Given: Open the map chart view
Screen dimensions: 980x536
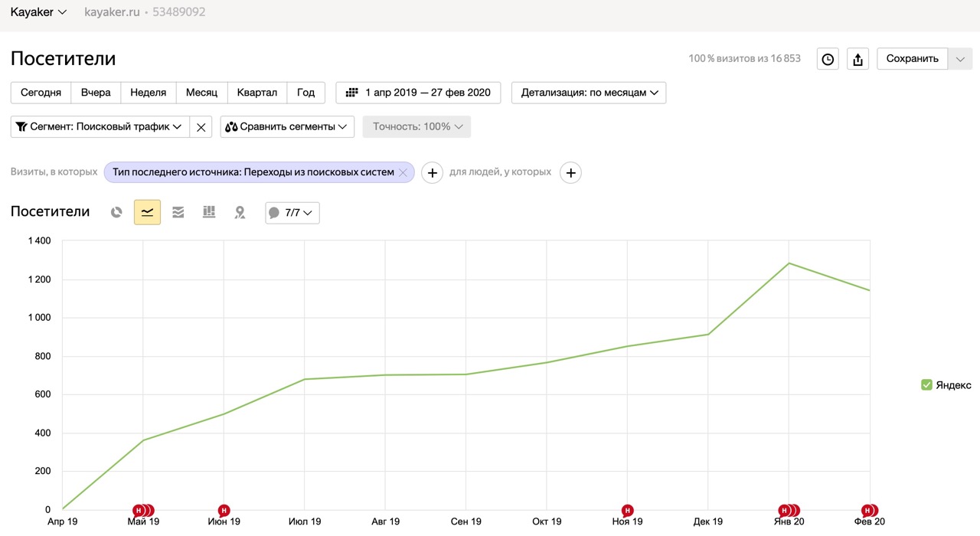Looking at the screenshot, I should pyautogui.click(x=240, y=212).
